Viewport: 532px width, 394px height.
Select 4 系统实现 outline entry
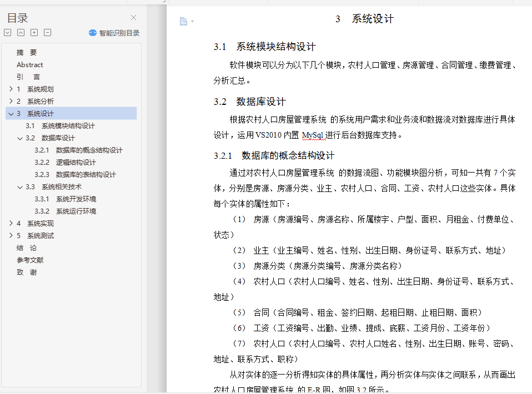(x=36, y=224)
